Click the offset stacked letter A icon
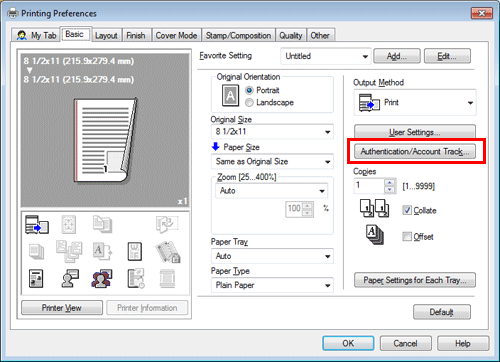This screenshot has width=500, height=362. point(375,235)
